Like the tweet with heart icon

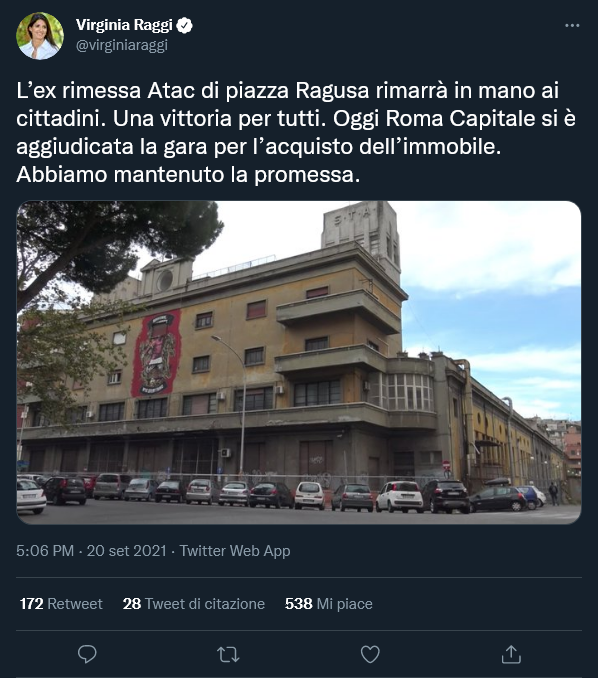pos(370,654)
